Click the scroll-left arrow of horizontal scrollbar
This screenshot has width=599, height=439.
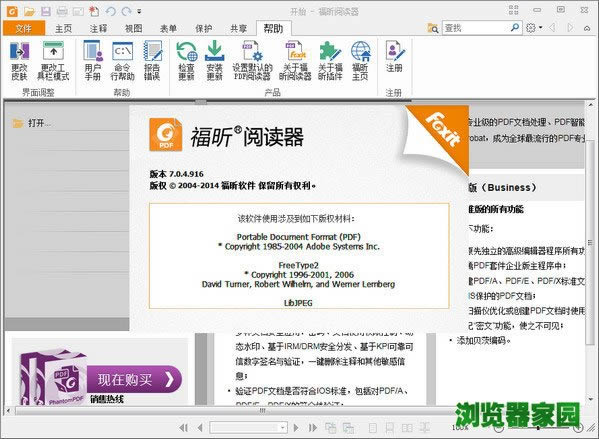pos(9,411)
